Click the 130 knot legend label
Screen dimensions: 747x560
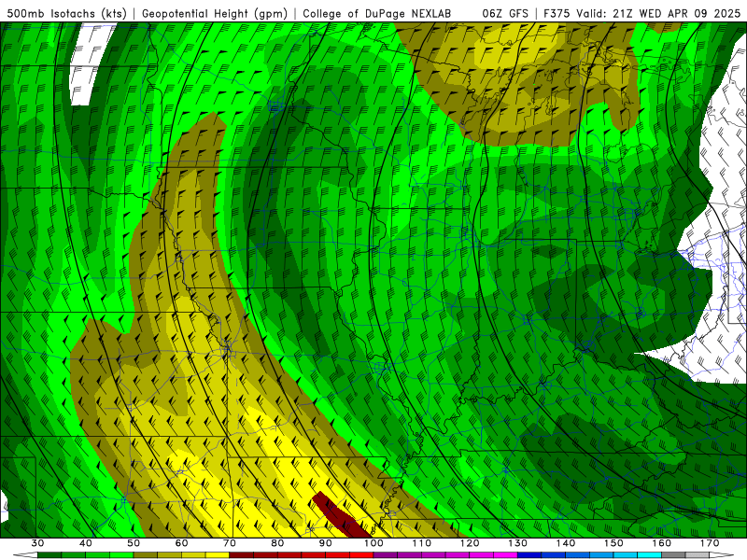[518, 543]
